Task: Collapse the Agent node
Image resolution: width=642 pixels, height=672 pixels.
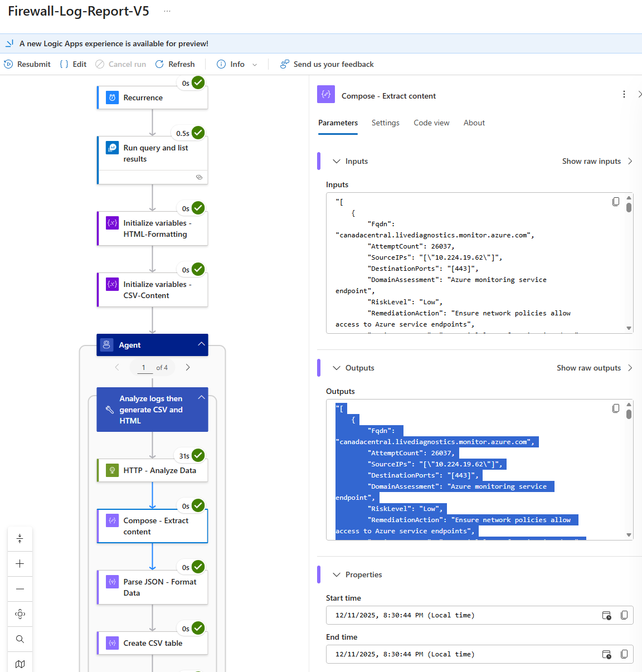Action: (201, 344)
